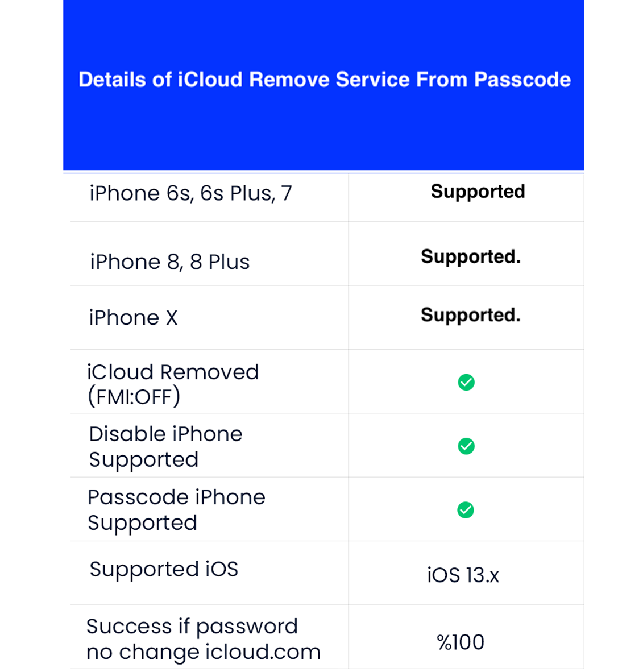Select the iPhone X row label

tap(133, 318)
